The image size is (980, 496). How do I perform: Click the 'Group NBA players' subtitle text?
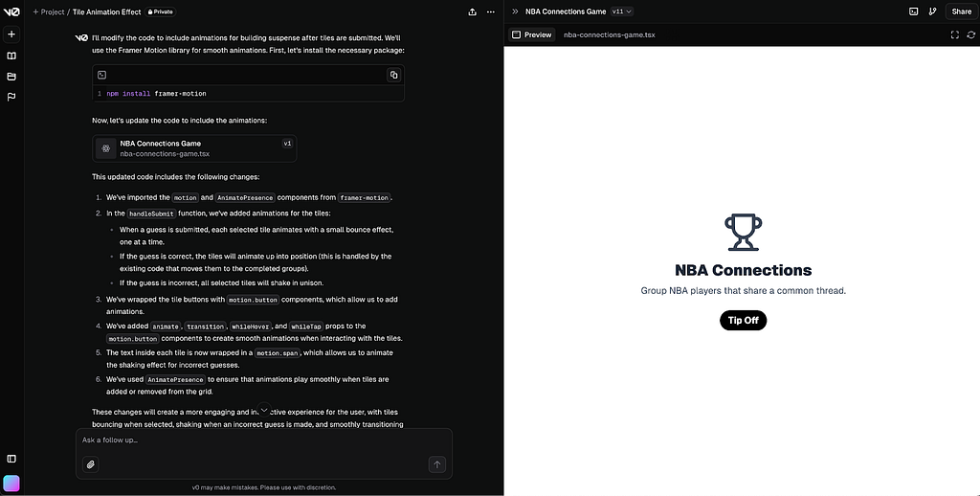click(x=743, y=291)
